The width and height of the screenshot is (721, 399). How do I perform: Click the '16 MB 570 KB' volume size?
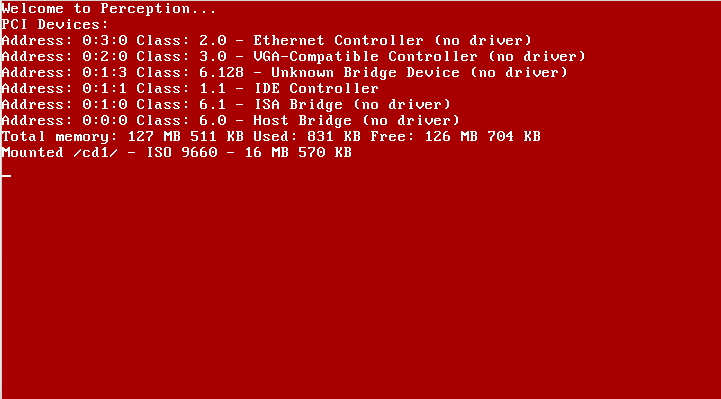pyautogui.click(x=298, y=153)
